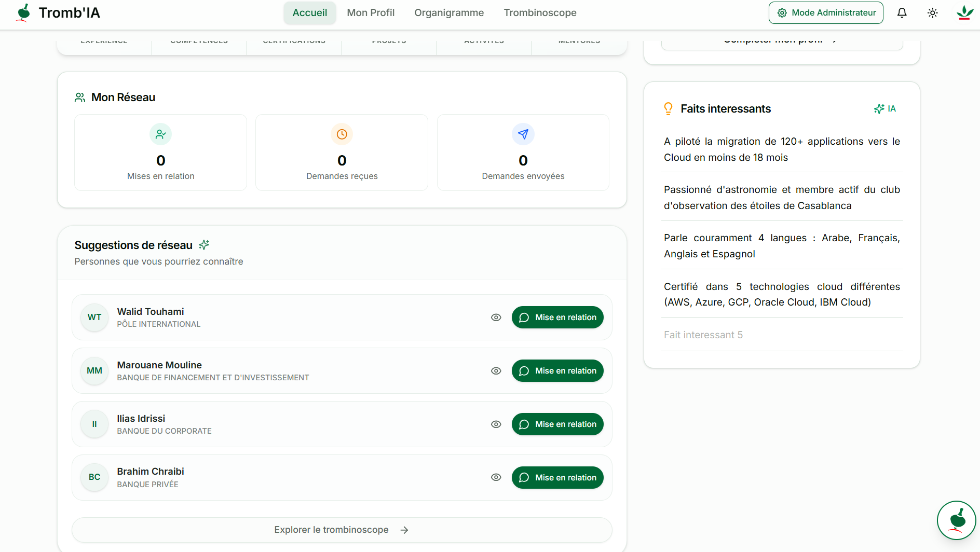Image resolution: width=980 pixels, height=552 pixels.
Task: Connect with Ilias Idrissi via Mise en relation
Action: point(557,424)
